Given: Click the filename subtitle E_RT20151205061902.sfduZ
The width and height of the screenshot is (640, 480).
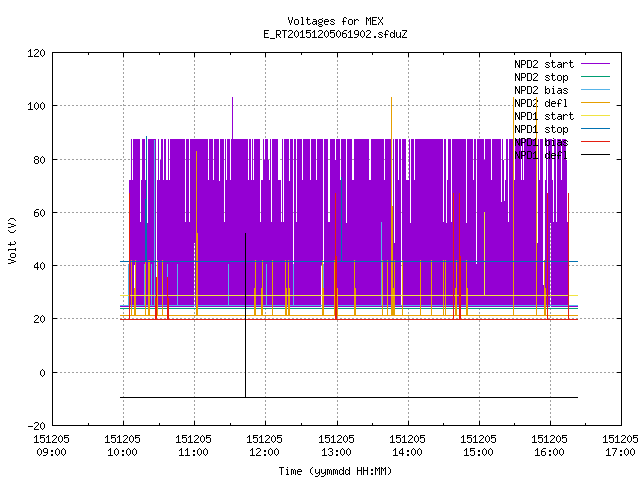Looking at the screenshot, I should [335, 34].
